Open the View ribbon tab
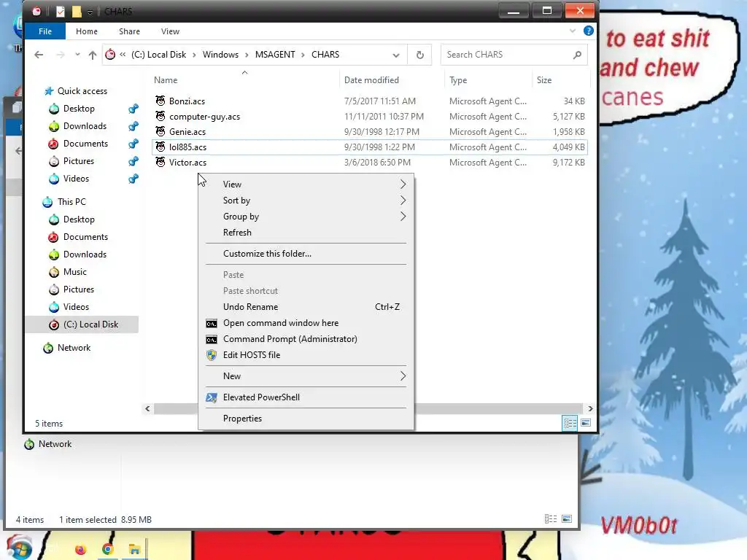Image resolution: width=747 pixels, height=560 pixels. click(x=170, y=31)
